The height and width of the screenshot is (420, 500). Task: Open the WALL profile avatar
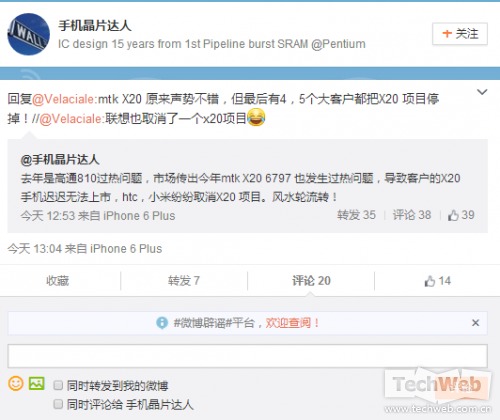[x=29, y=34]
